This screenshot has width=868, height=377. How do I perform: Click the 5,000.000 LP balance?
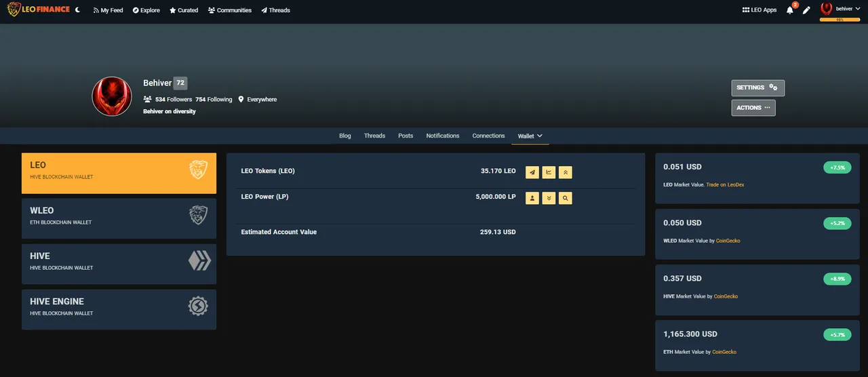tap(496, 197)
